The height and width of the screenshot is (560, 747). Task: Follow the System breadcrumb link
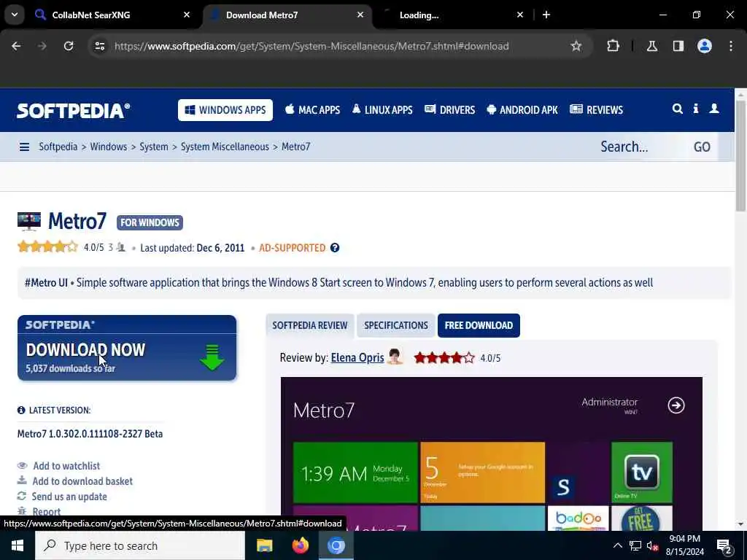coord(154,147)
